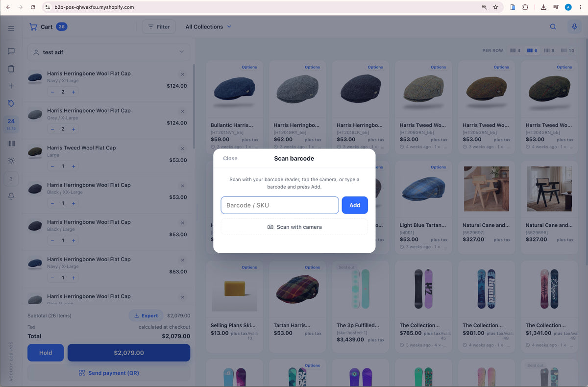Decrease quantity of Grey X-Large cap
This screenshot has width=588, height=387.
[x=52, y=129]
